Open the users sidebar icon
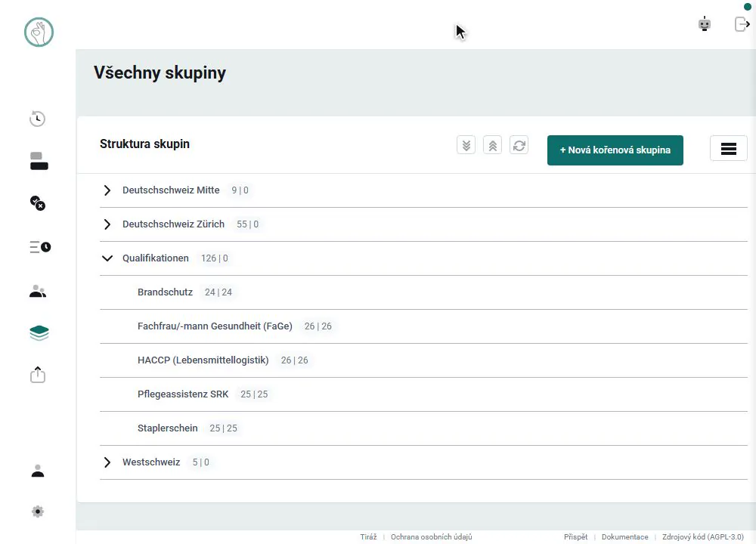756x544 pixels. coord(38,291)
